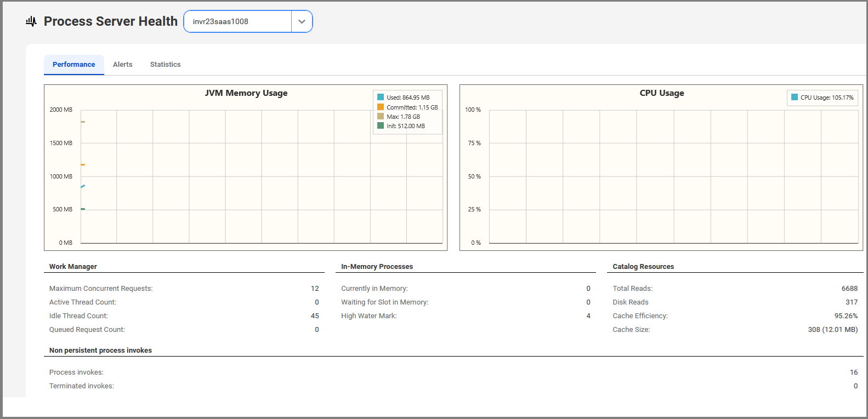The width and height of the screenshot is (868, 419).
Task: Click the Process invokes label
Action: tap(76, 372)
